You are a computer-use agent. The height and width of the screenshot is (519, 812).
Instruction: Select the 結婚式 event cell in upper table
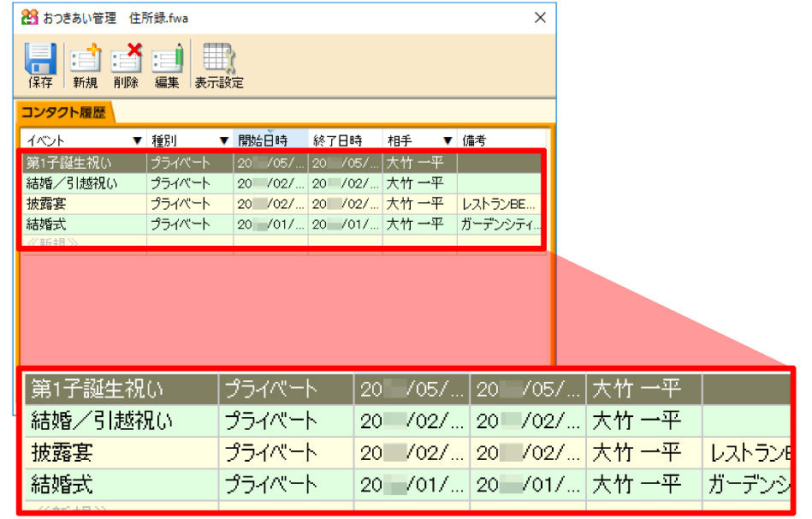coord(85,224)
